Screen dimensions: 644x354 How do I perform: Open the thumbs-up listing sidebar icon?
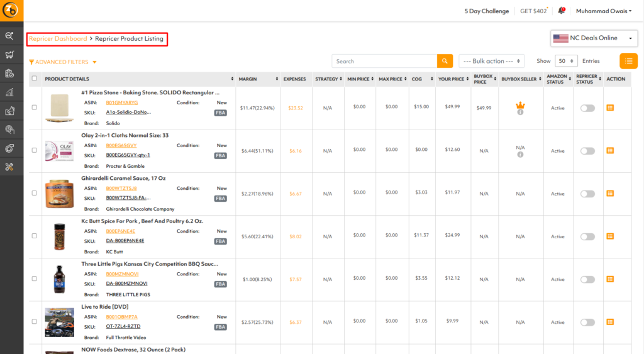point(9,111)
